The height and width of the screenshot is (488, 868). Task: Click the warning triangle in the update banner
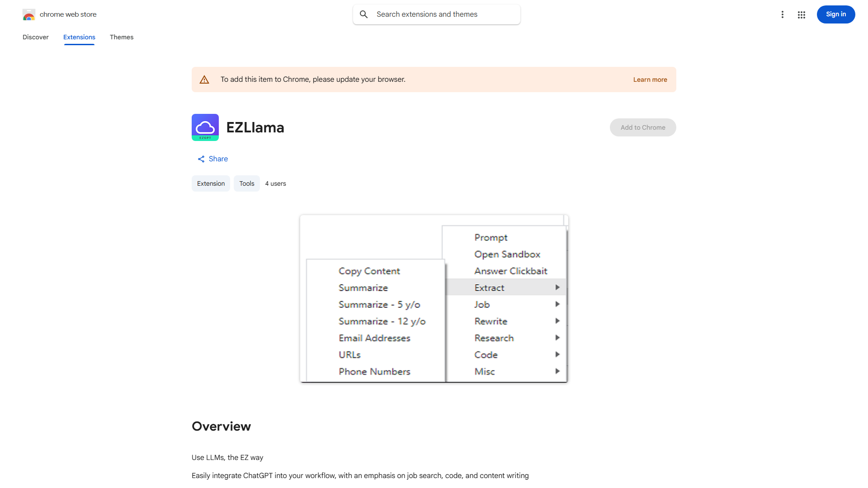pos(204,79)
